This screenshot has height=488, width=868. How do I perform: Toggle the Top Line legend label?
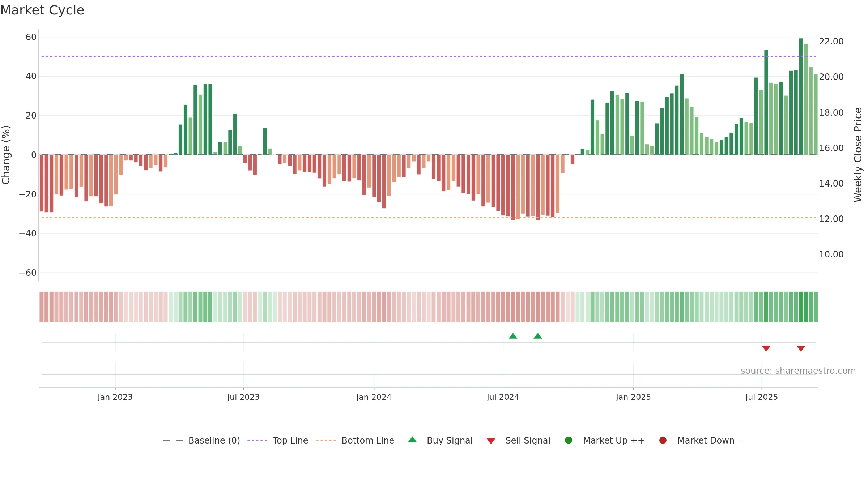290,440
